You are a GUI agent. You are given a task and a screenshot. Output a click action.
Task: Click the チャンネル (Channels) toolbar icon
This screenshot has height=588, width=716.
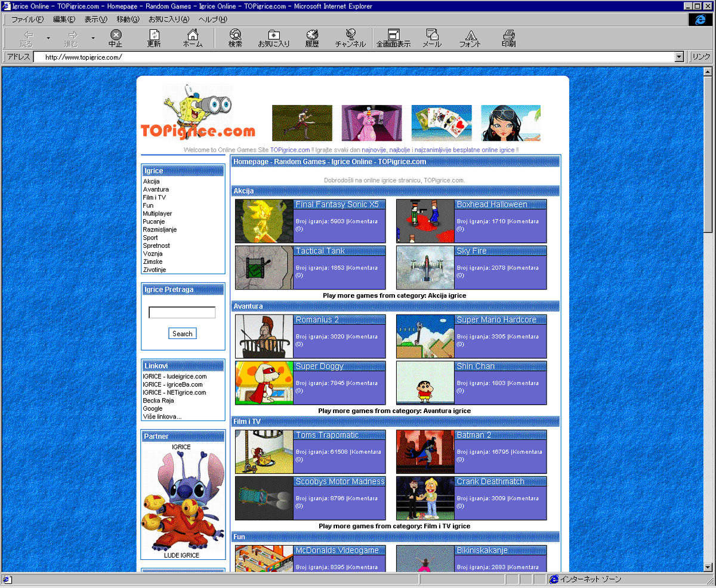(x=351, y=38)
